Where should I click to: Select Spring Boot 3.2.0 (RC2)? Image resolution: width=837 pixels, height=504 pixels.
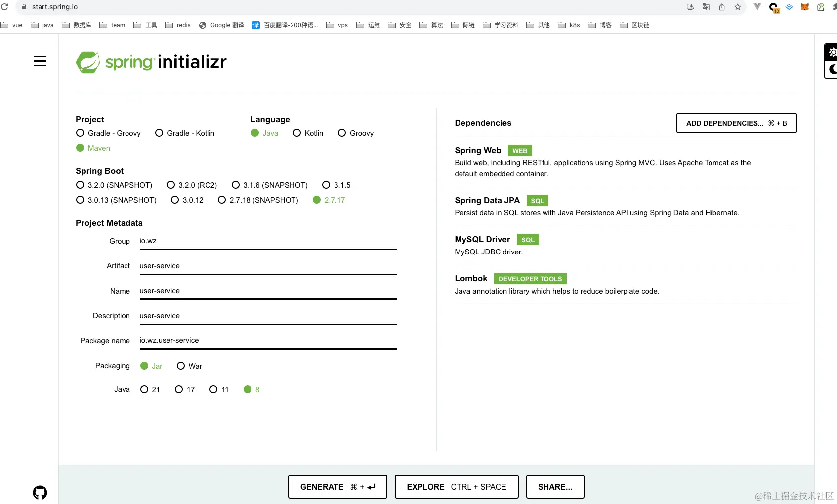192,185
